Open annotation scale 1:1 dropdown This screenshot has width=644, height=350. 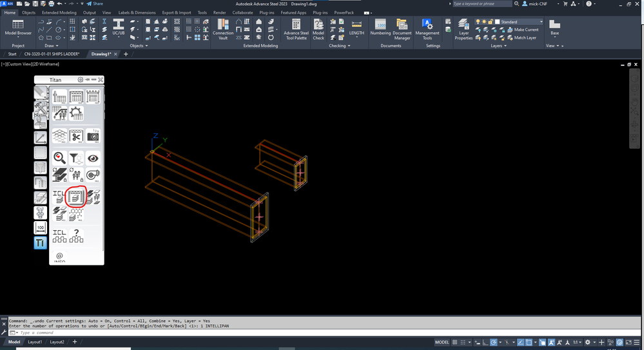click(578, 342)
